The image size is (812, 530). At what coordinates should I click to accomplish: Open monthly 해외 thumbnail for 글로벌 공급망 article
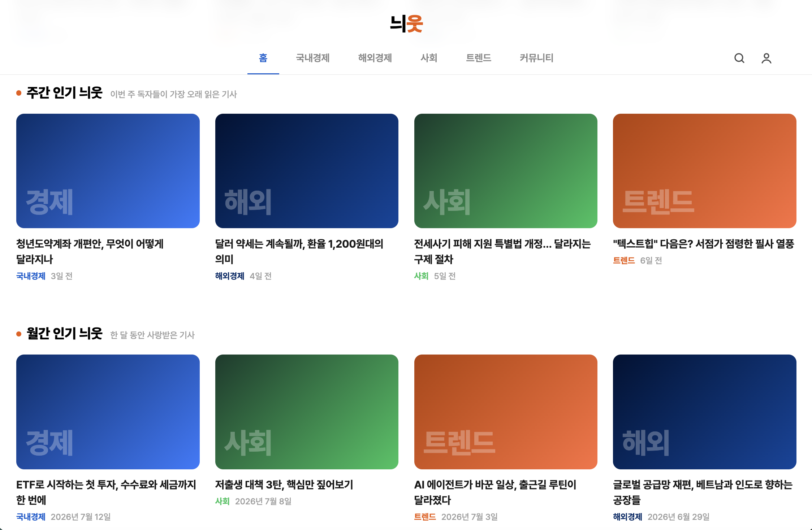(x=705, y=412)
